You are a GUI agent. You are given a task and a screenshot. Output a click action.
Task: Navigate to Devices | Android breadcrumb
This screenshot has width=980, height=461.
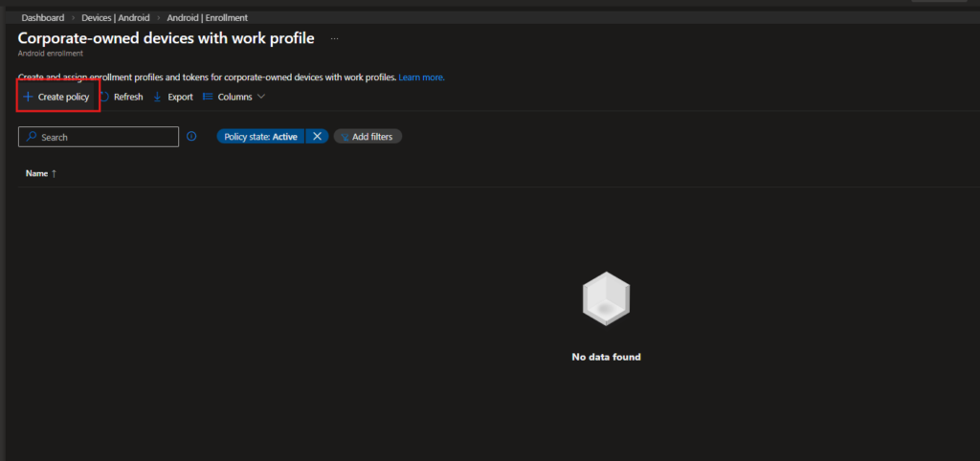tap(116, 18)
